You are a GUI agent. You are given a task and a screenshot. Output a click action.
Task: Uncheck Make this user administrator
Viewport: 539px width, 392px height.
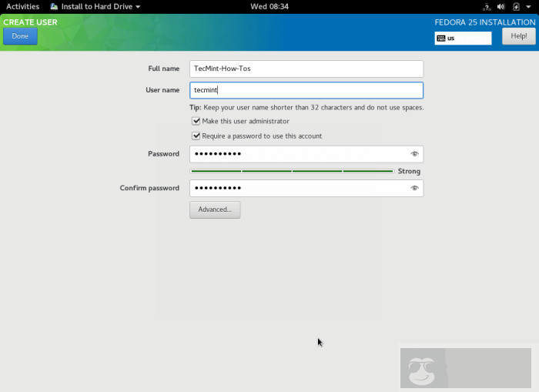pos(196,121)
